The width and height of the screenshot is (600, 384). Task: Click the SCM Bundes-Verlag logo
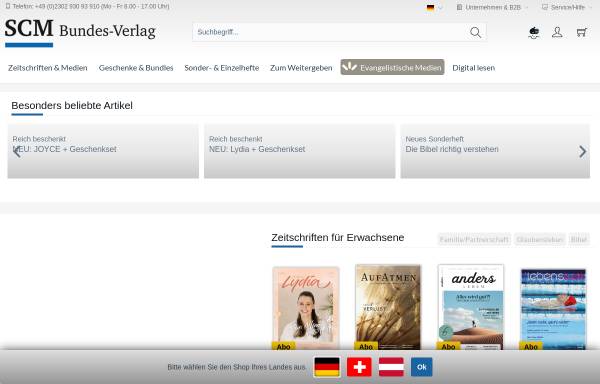point(80,33)
